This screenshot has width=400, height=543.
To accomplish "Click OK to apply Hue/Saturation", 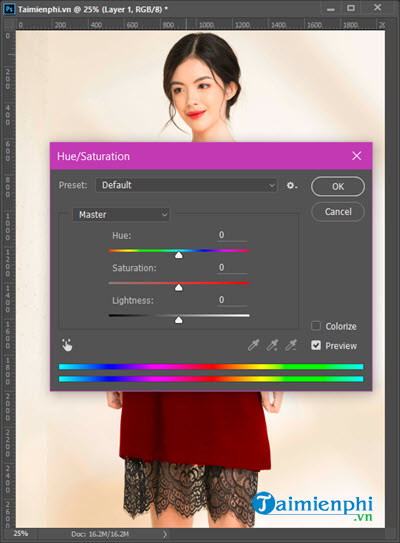I will click(338, 186).
